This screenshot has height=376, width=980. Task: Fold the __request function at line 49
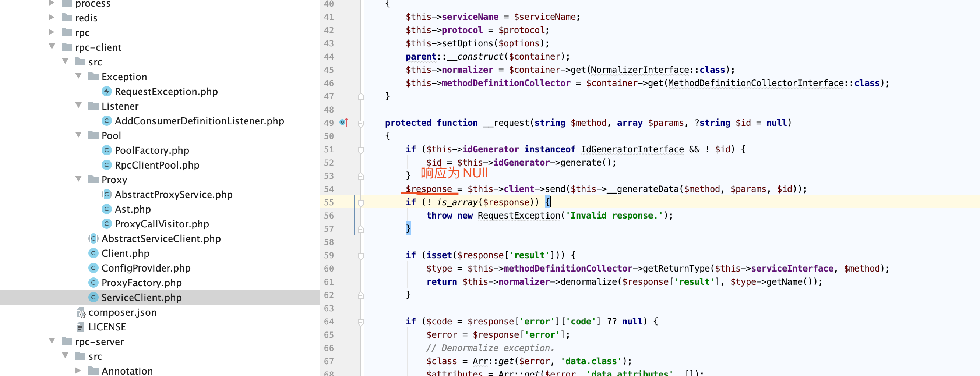361,123
